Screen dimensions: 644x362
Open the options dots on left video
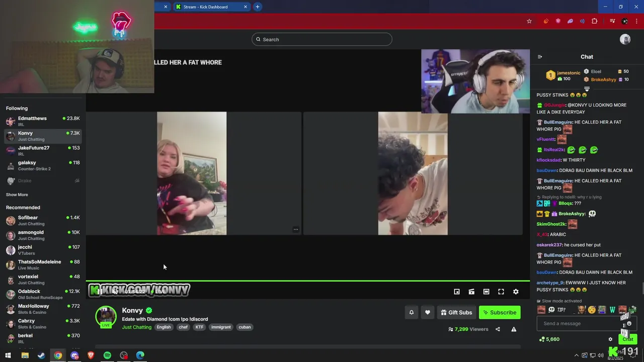coord(296,229)
